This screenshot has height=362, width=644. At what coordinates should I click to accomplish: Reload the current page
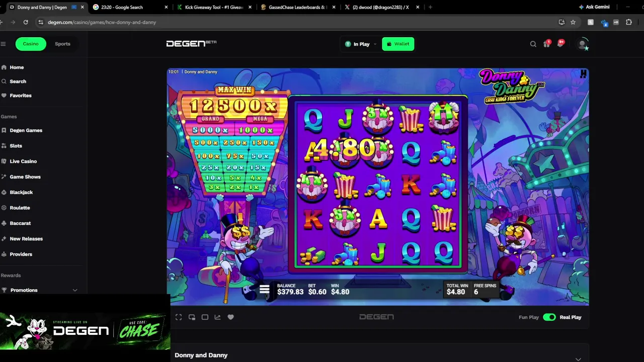[26, 22]
